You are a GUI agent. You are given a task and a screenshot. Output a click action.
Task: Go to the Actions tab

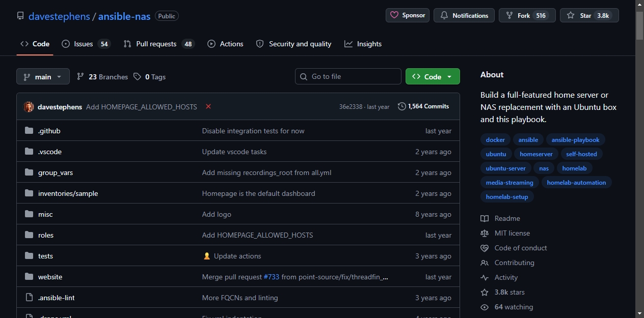pyautogui.click(x=225, y=44)
